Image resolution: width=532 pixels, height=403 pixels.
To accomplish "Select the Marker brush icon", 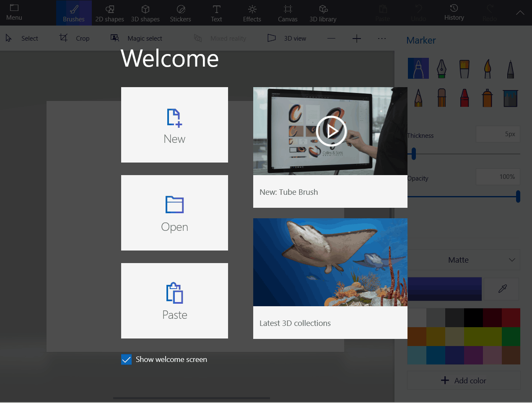I will 418,68.
